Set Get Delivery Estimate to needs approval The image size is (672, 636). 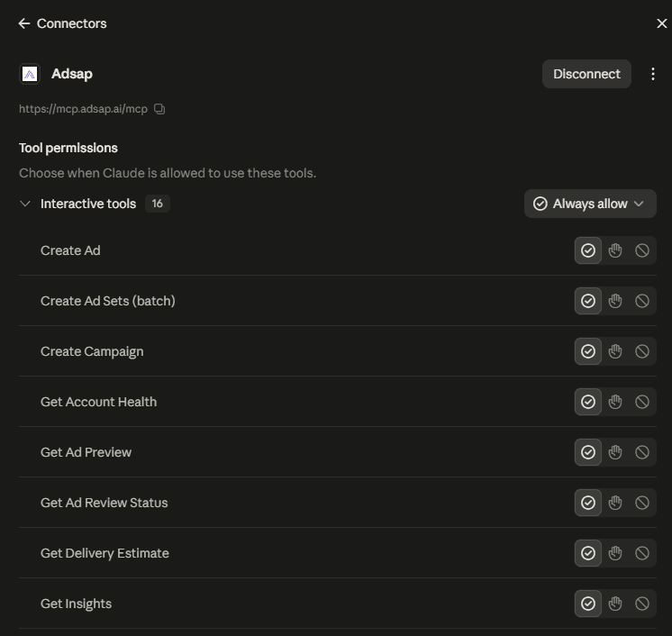tap(615, 553)
